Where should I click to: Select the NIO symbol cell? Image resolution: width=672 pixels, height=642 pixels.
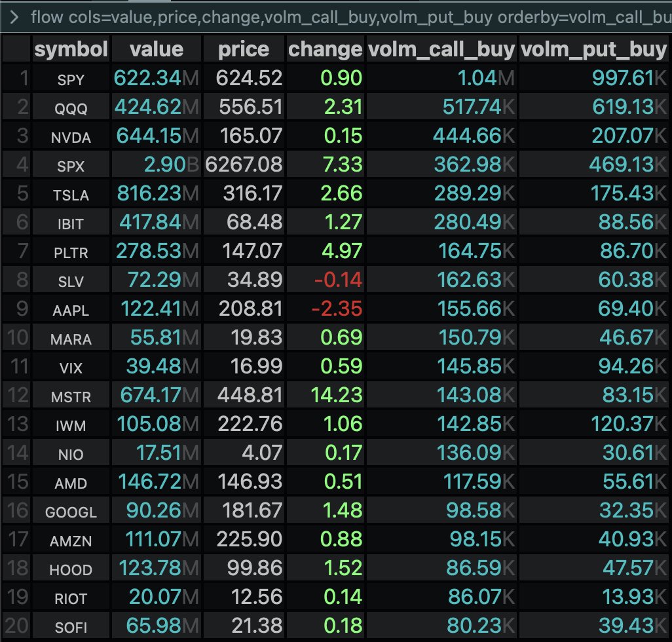71,453
